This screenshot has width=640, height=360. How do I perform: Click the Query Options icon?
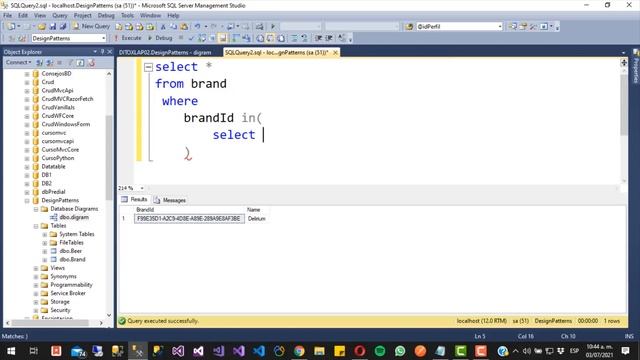212,38
